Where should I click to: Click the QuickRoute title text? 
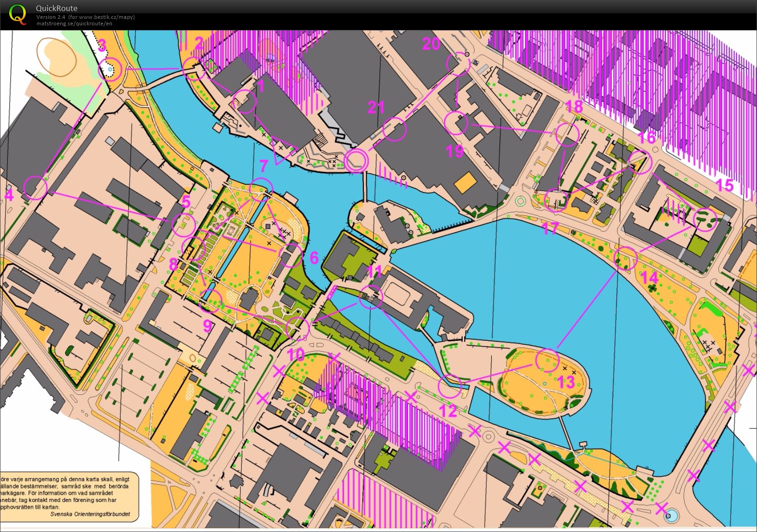pos(57,8)
